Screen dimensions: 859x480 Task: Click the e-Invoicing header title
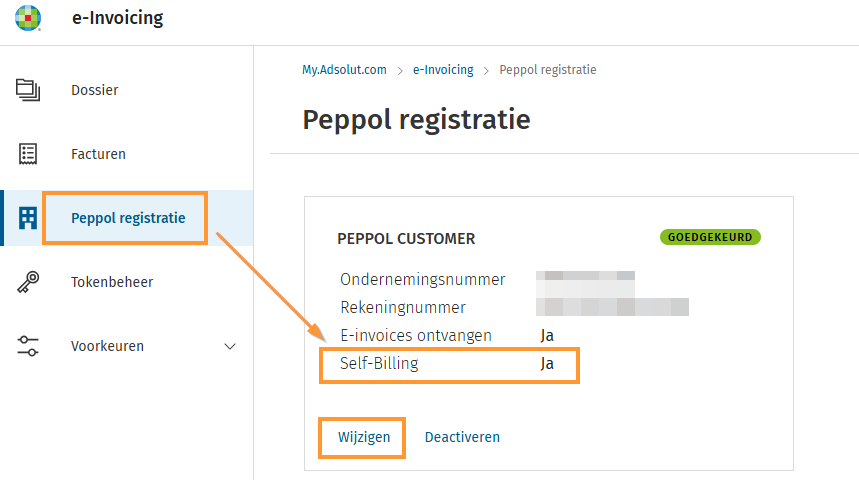pos(117,18)
